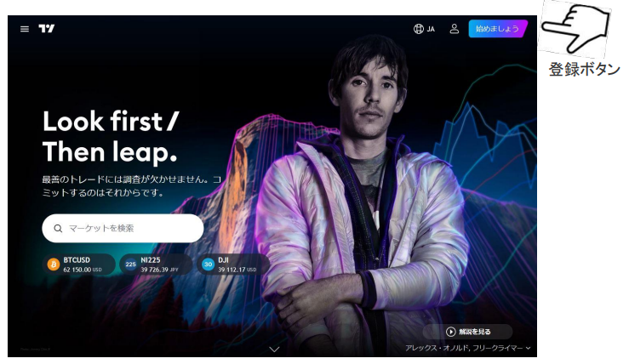Click the 解説を見る button text
This screenshot has height=364, width=629.
(x=475, y=332)
